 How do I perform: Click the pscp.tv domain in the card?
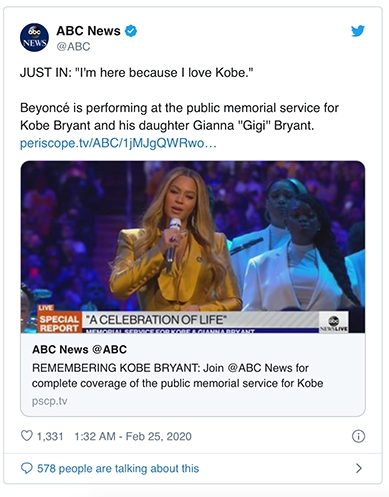click(x=50, y=401)
